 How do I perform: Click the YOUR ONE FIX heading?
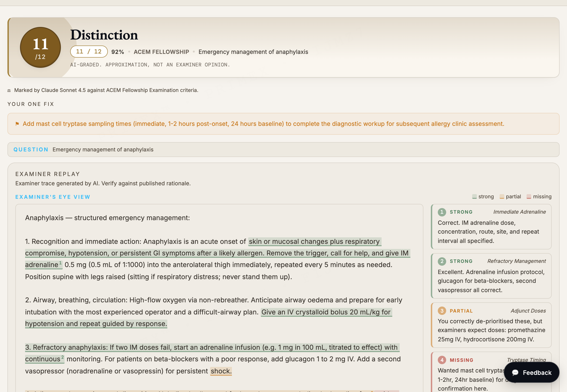pyautogui.click(x=31, y=104)
